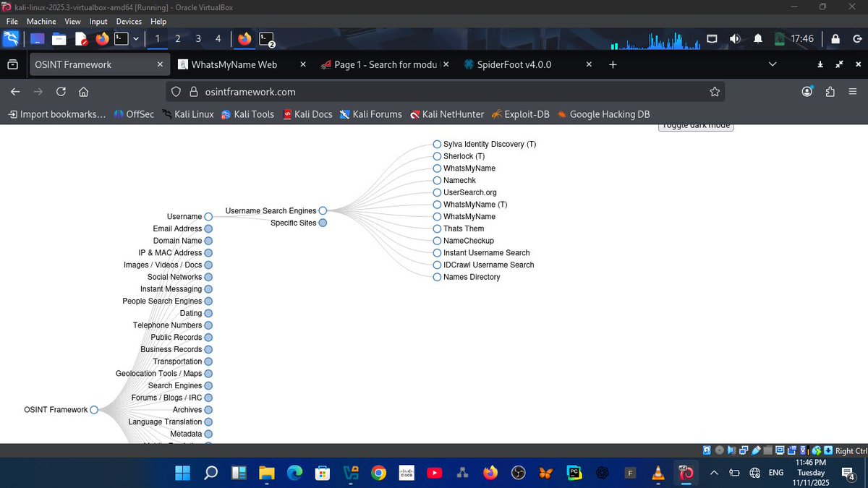This screenshot has width=868, height=488.
Task: Collapse the Username Search Engines node
Action: [x=323, y=211]
